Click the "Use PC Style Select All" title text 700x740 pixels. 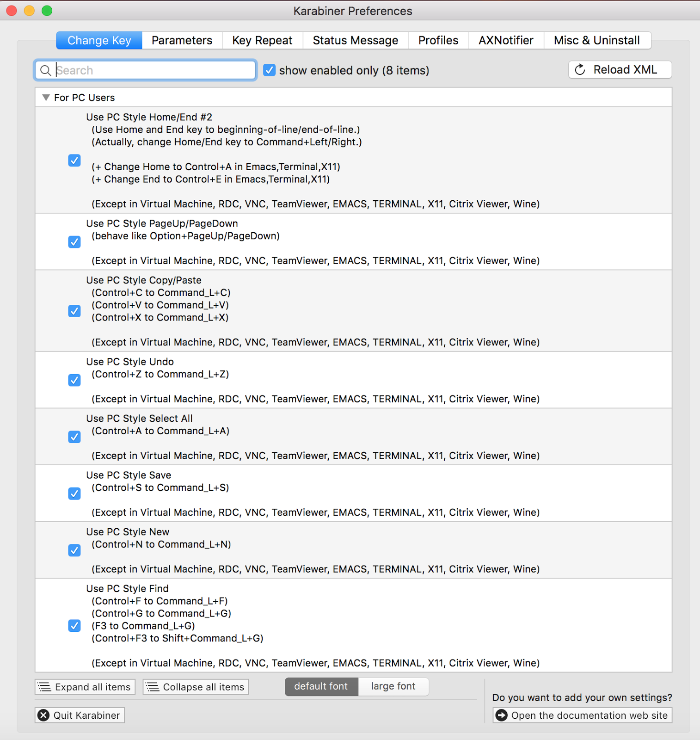(x=139, y=419)
